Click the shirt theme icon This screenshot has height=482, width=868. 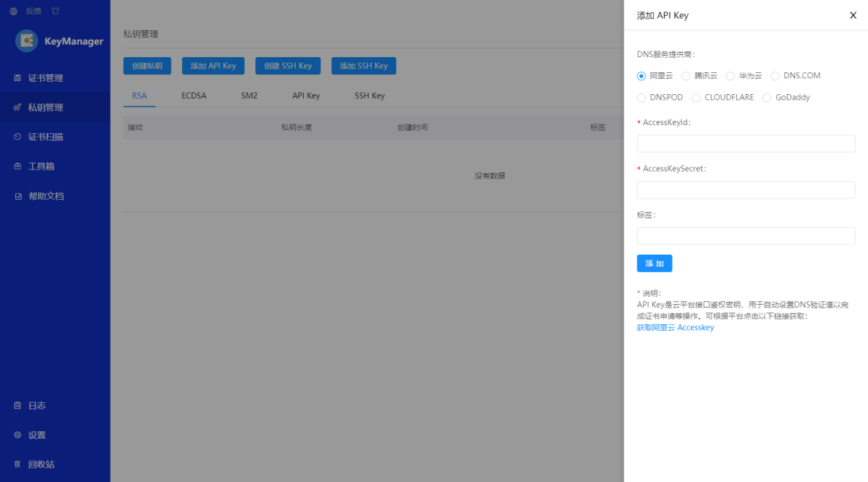56,12
